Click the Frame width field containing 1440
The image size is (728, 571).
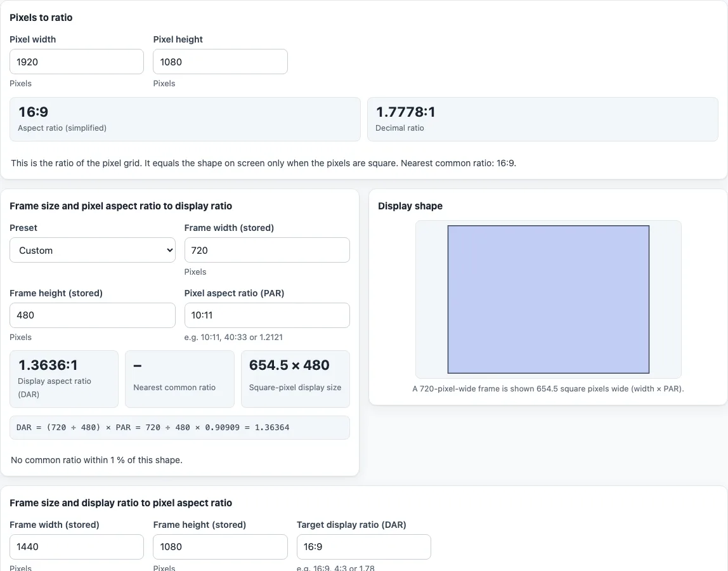[x=77, y=547]
